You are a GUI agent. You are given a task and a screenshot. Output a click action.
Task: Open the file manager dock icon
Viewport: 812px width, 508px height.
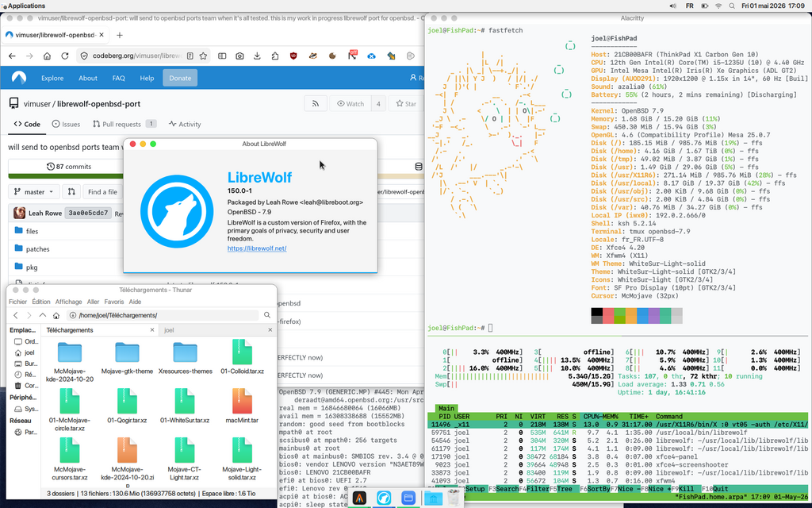408,498
